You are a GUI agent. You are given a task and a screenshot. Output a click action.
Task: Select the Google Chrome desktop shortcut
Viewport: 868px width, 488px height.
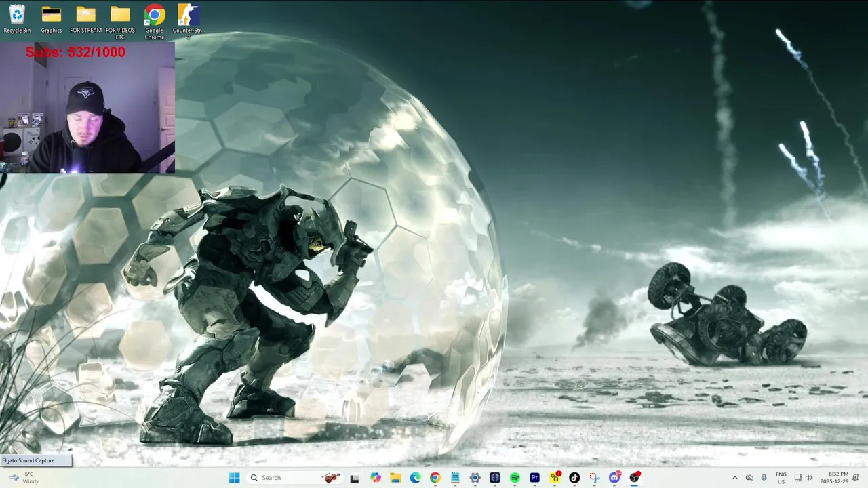click(154, 22)
